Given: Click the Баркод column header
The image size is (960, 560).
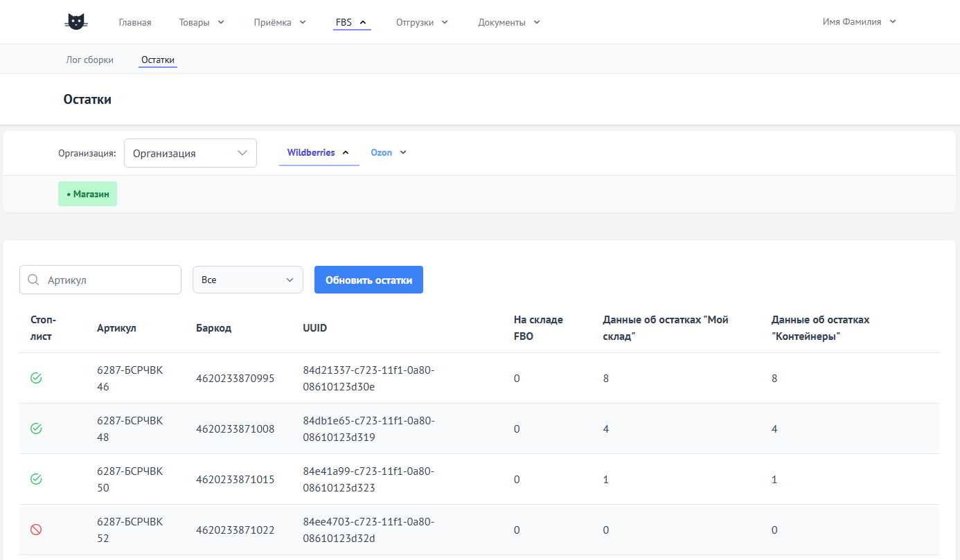Looking at the screenshot, I should click(x=214, y=328).
